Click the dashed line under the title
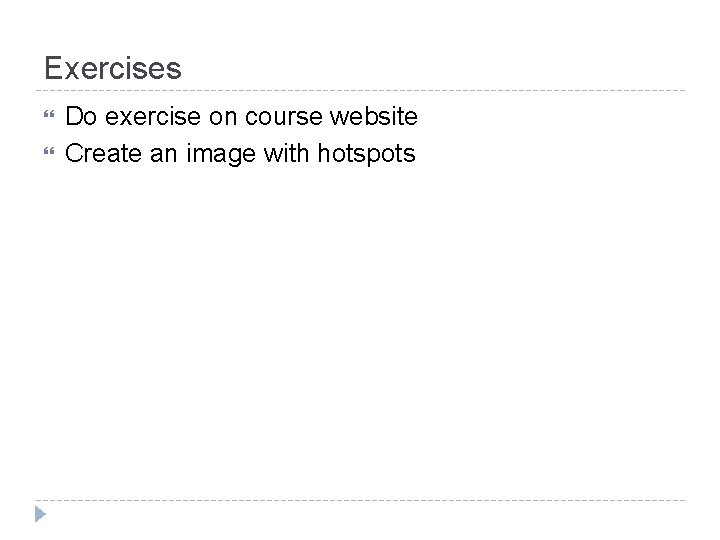The image size is (720, 540). point(360,90)
